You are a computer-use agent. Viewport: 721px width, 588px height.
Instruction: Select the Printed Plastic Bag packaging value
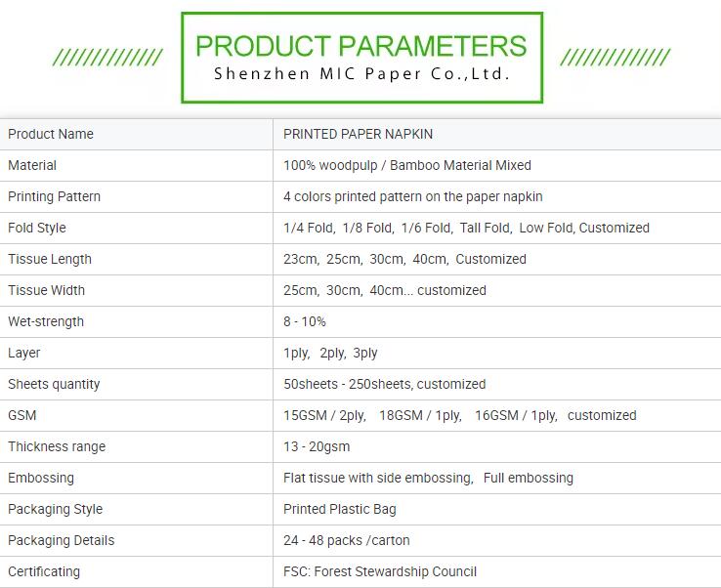tap(339, 509)
